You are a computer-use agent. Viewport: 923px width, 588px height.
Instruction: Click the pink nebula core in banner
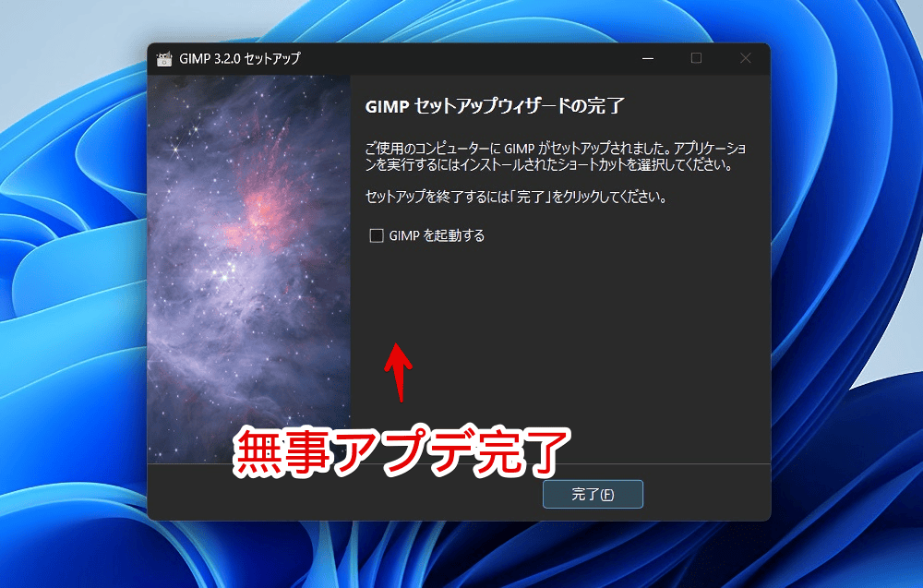click(x=270, y=203)
